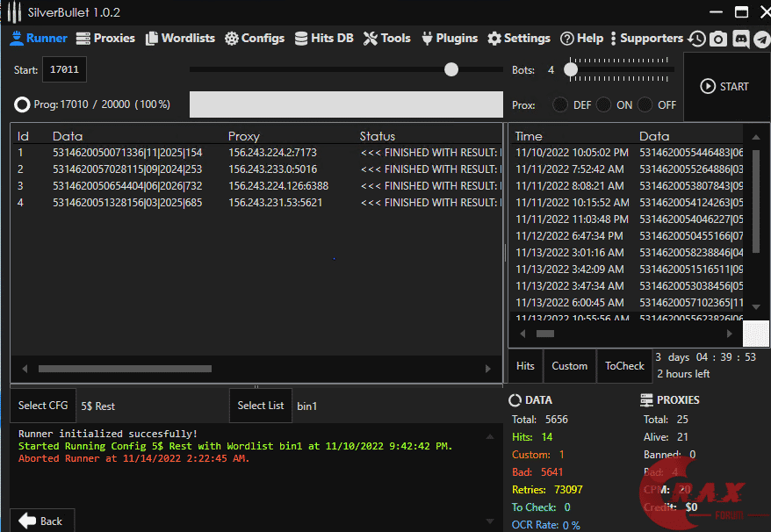Viewport: 771px width, 532px height.
Task: Open the Tools section
Action: click(386, 39)
